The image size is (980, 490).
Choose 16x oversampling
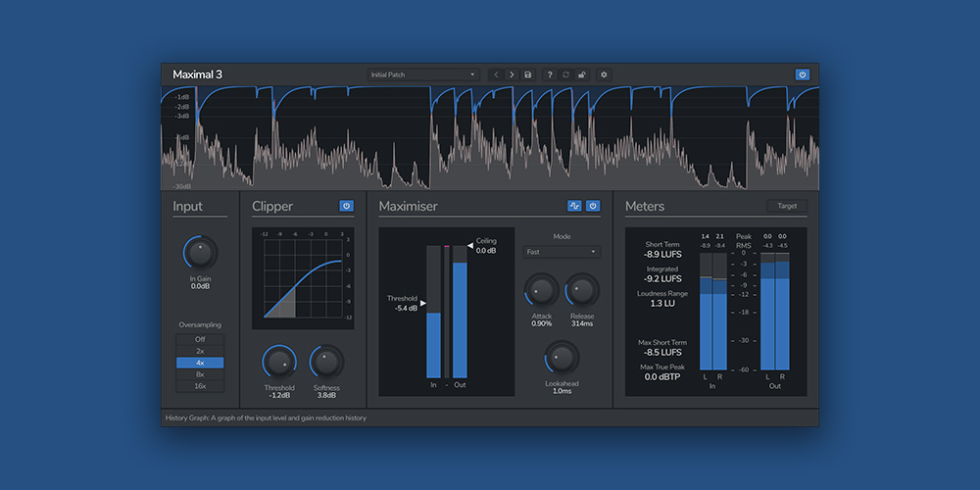(200, 386)
